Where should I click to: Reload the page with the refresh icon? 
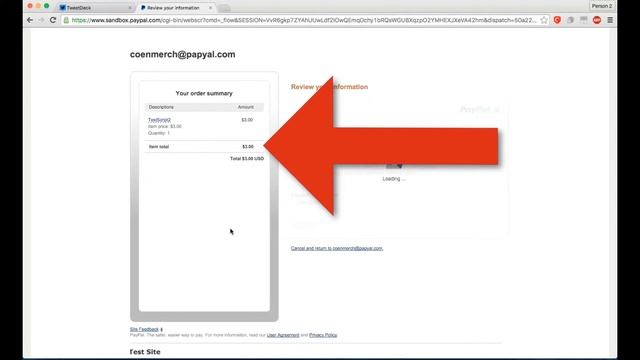[53, 20]
